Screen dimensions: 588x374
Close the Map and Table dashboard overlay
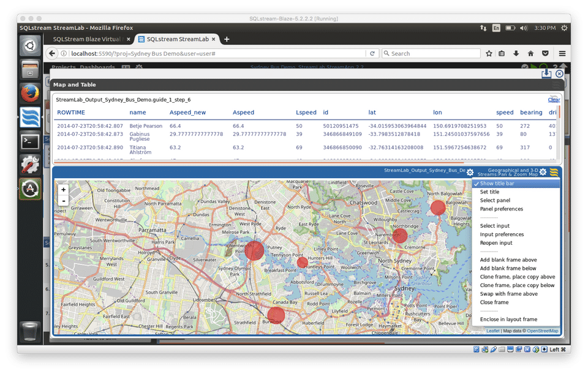559,74
